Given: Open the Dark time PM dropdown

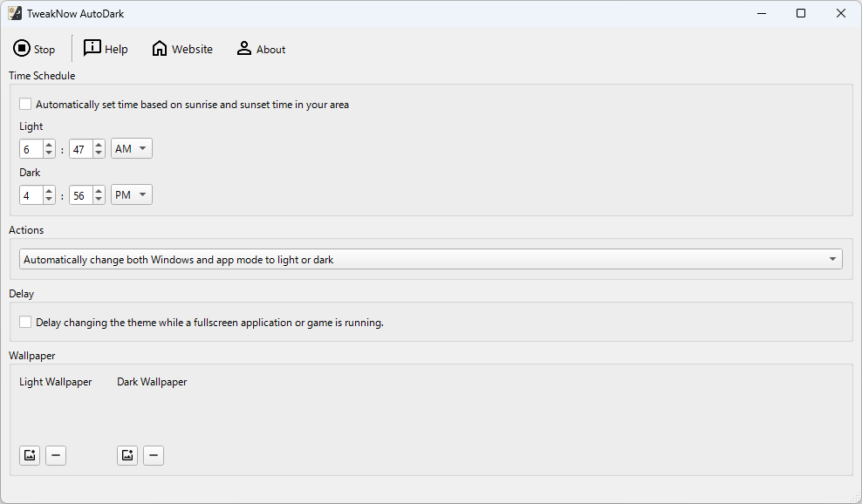Looking at the screenshot, I should point(132,194).
